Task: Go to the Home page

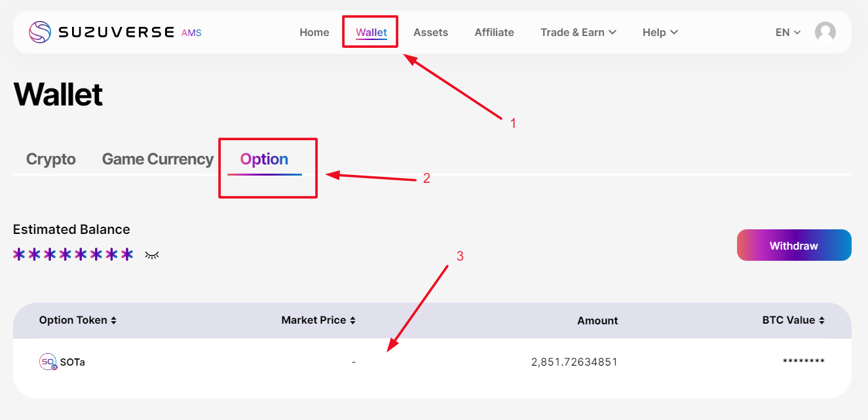Action: point(314,32)
